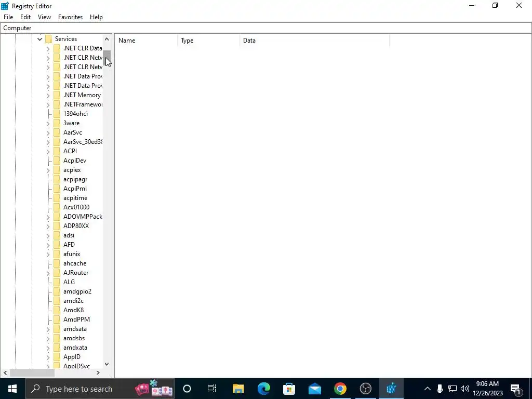Screen dimensions: 532x399
Task: Select the acpitime folder icon
Action: coord(57,198)
